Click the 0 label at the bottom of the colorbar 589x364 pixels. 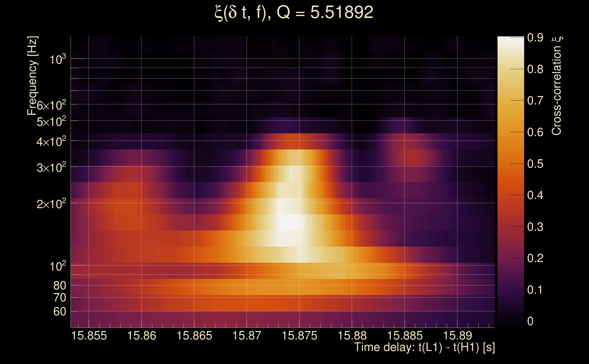pyautogui.click(x=530, y=321)
